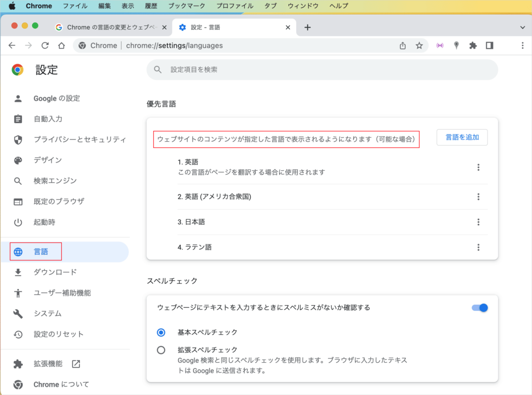Toggle the spell check switch off
Screen dimensions: 532x395
coord(480,308)
